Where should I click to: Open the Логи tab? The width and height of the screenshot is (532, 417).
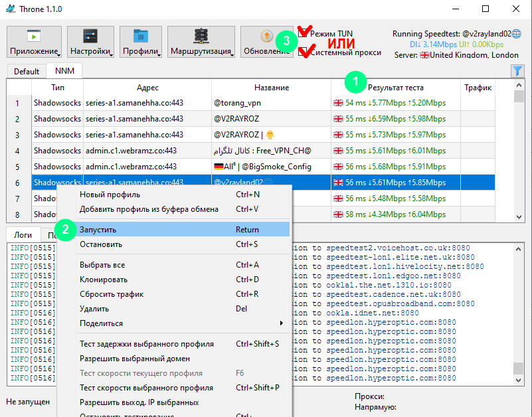23,234
